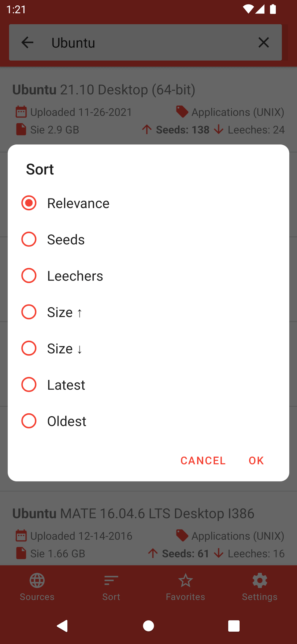Cancel the Sort dialog

203,460
